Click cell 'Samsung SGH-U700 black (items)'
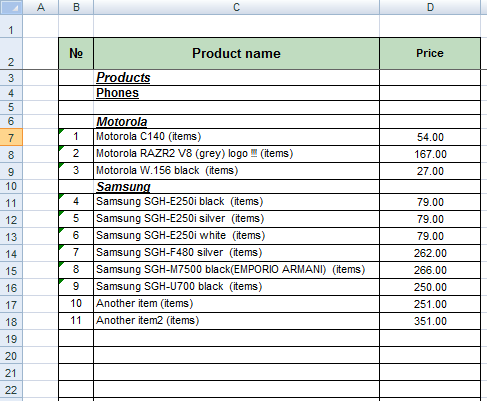Screen dimensions: 487x401 pos(236,287)
